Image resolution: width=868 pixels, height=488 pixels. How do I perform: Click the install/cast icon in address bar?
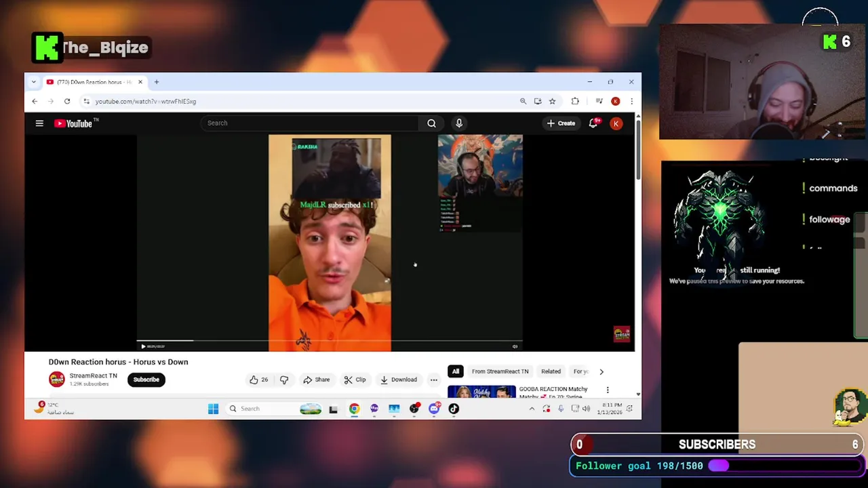(x=538, y=101)
